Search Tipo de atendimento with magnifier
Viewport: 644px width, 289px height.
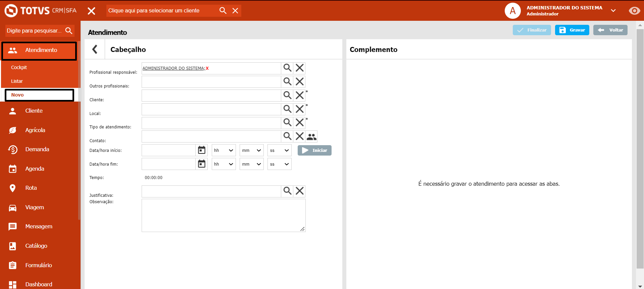(287, 122)
